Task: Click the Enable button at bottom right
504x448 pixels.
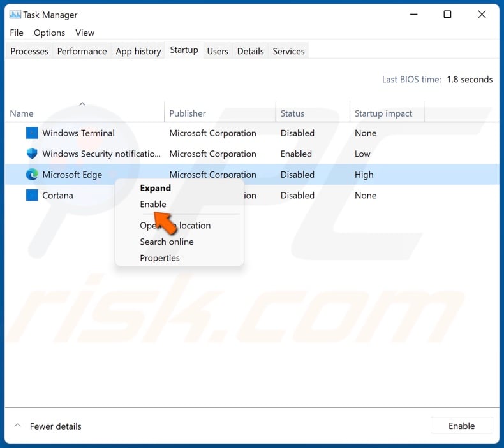Action: coord(461,426)
